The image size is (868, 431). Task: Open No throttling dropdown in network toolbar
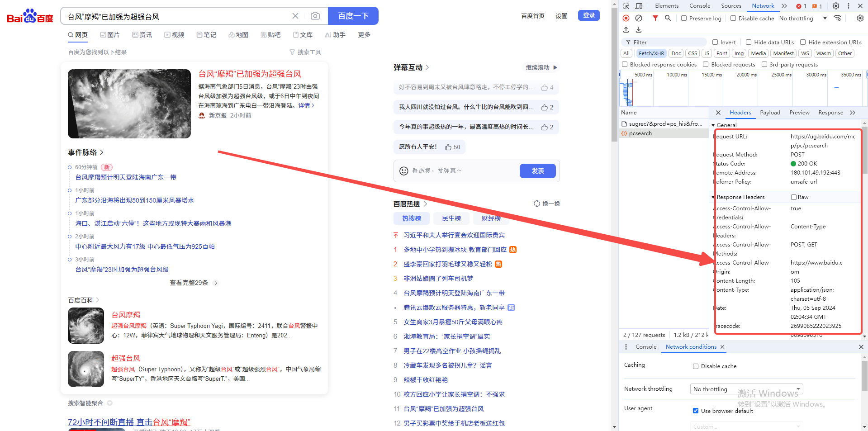click(803, 19)
